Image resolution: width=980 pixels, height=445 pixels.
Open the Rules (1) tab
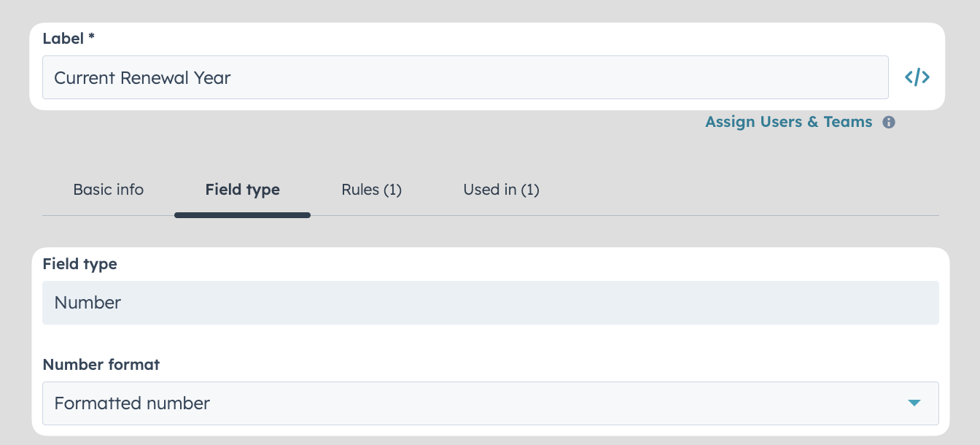(371, 190)
